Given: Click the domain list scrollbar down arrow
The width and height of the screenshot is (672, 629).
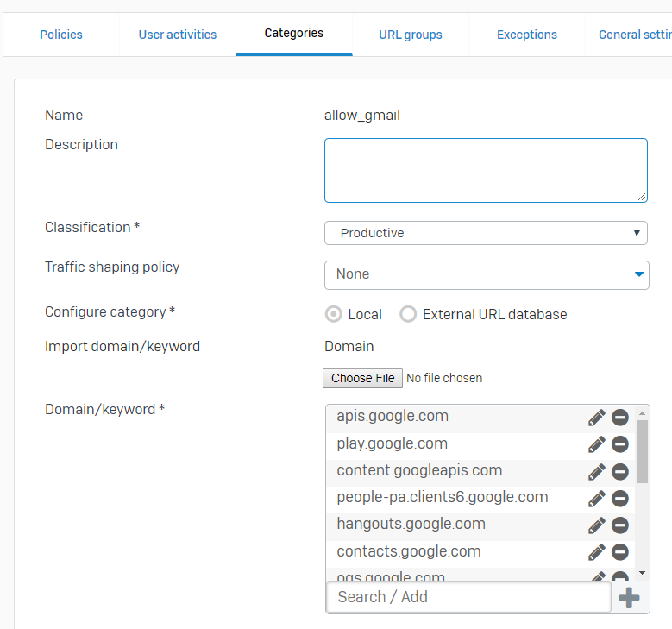Looking at the screenshot, I should pos(642,572).
